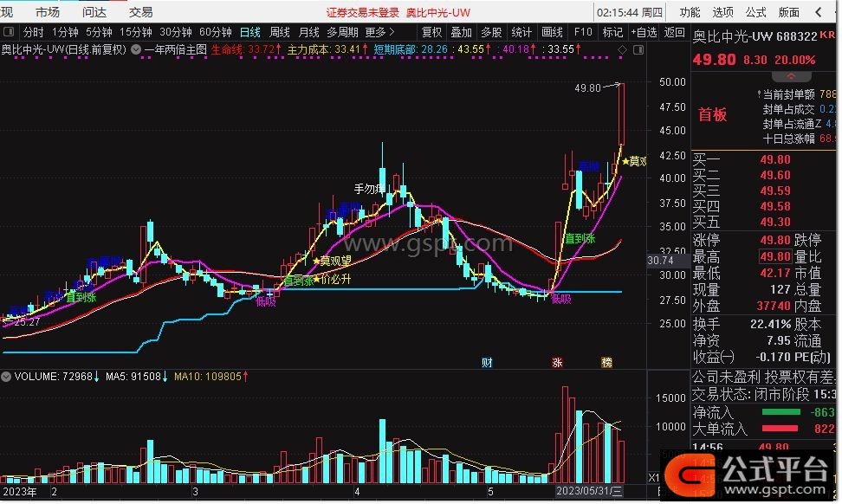Screen dimensions: 842x504
Task: Switch to the 5分钟 period
Action: point(100,32)
